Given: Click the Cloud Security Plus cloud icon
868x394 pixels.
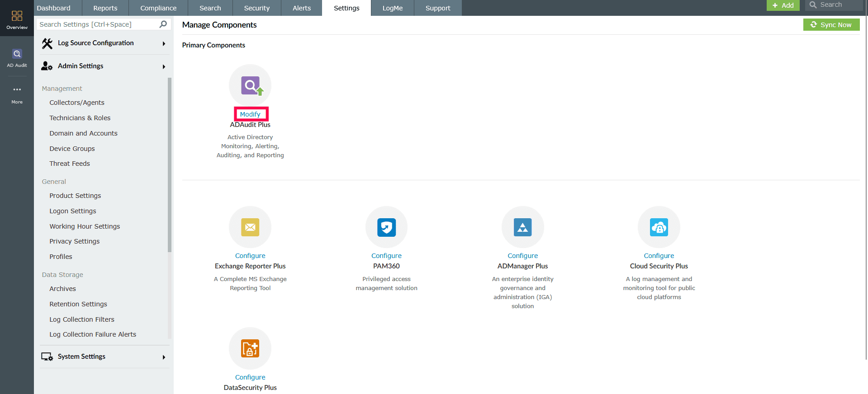Looking at the screenshot, I should (659, 227).
